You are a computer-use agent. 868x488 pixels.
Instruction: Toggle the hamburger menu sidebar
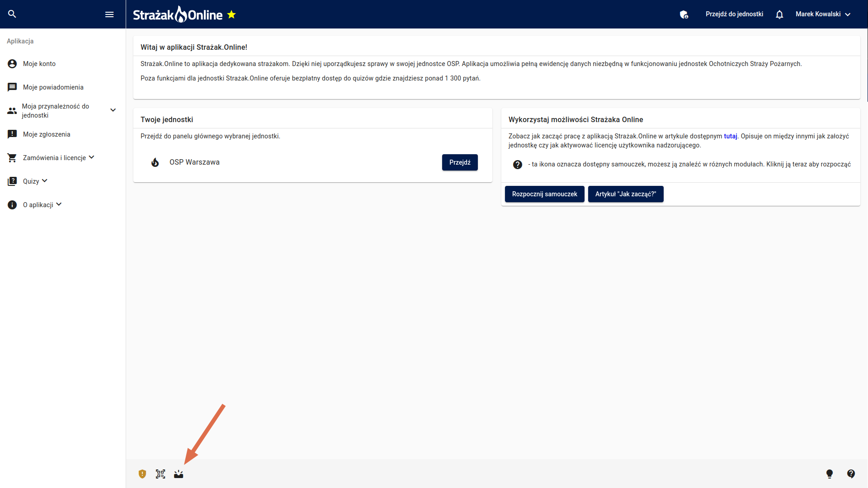(x=109, y=14)
